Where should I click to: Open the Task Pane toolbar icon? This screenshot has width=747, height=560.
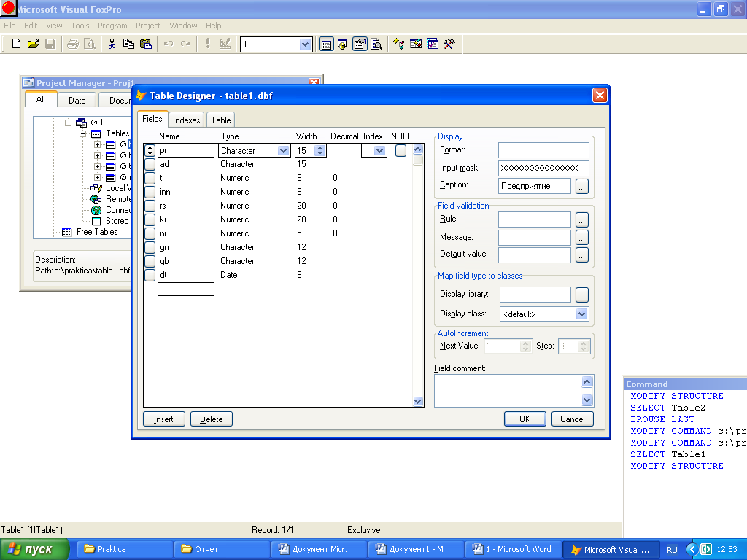(x=433, y=44)
